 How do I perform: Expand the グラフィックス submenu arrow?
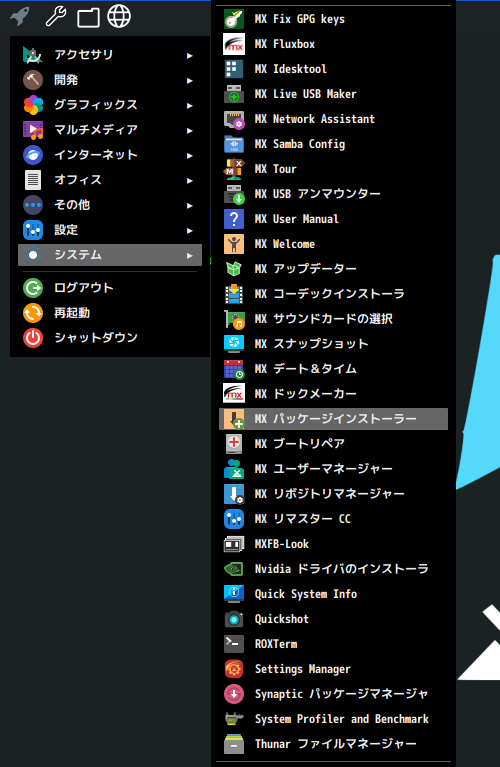pos(189,106)
